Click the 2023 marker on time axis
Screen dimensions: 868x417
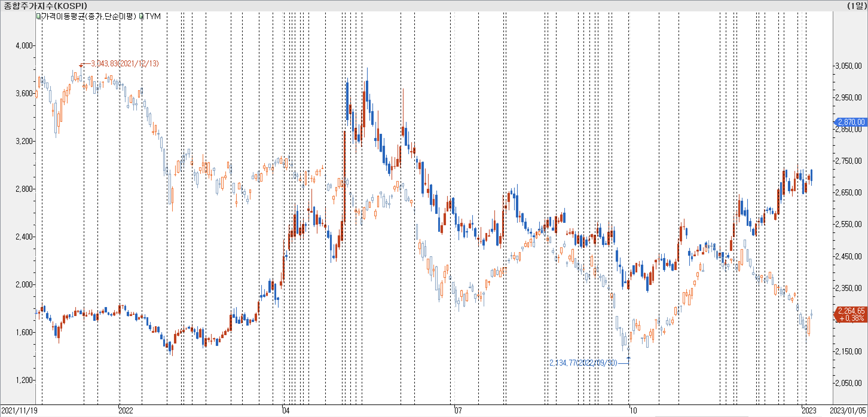click(x=809, y=411)
